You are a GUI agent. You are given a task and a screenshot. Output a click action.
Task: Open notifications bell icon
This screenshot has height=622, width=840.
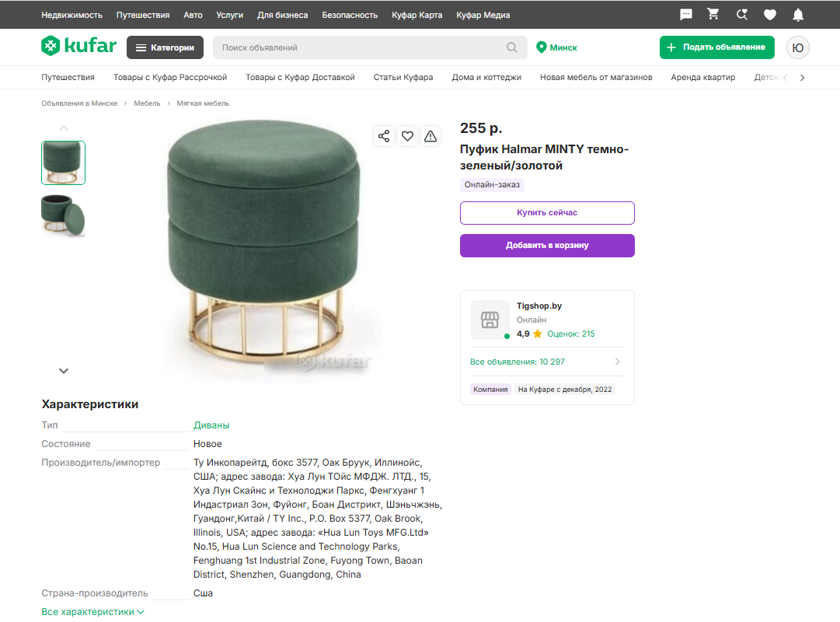coord(798,15)
